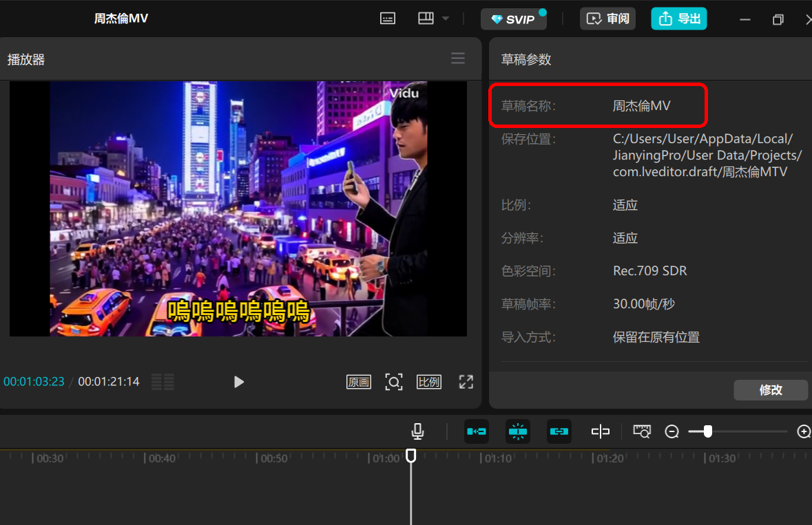Toggle clip linkage
This screenshot has width=812, height=525.
pyautogui.click(x=559, y=431)
